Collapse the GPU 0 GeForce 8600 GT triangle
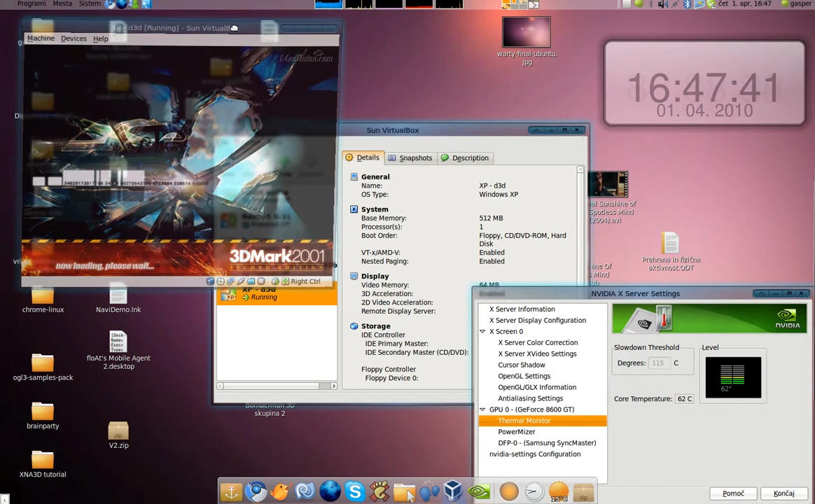 click(x=482, y=409)
